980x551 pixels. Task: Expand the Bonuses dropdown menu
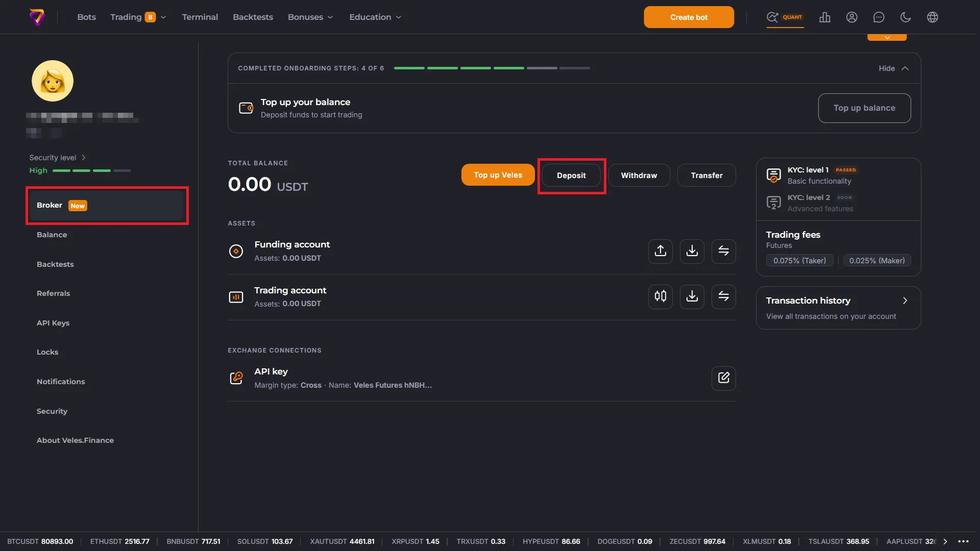tap(310, 17)
